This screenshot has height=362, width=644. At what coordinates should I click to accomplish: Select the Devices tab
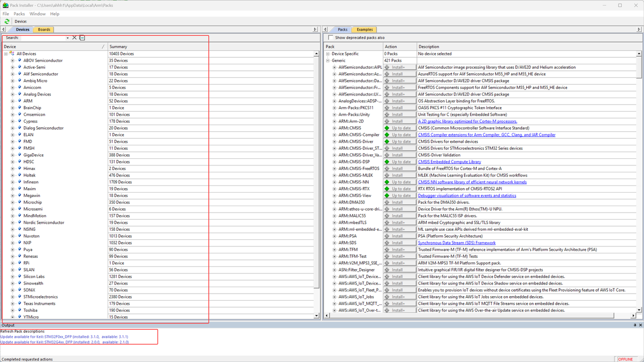click(23, 30)
